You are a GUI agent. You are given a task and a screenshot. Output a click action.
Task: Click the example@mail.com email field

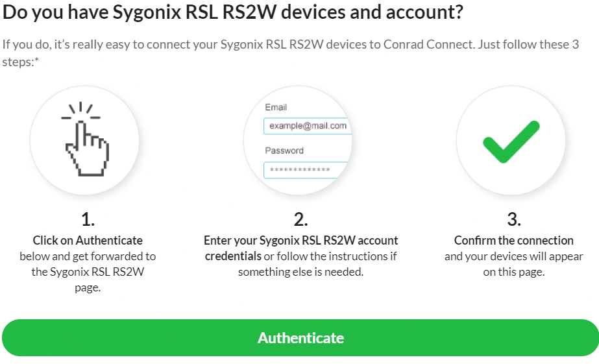point(307,126)
